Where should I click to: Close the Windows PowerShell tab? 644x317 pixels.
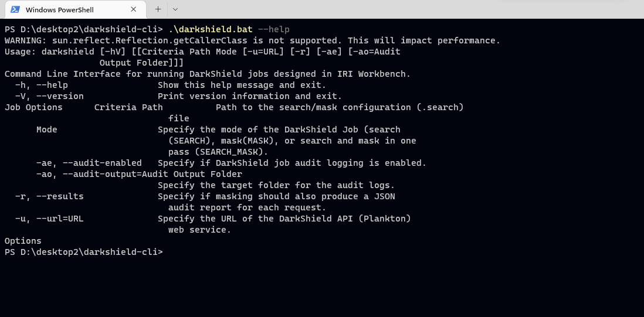[x=134, y=9]
